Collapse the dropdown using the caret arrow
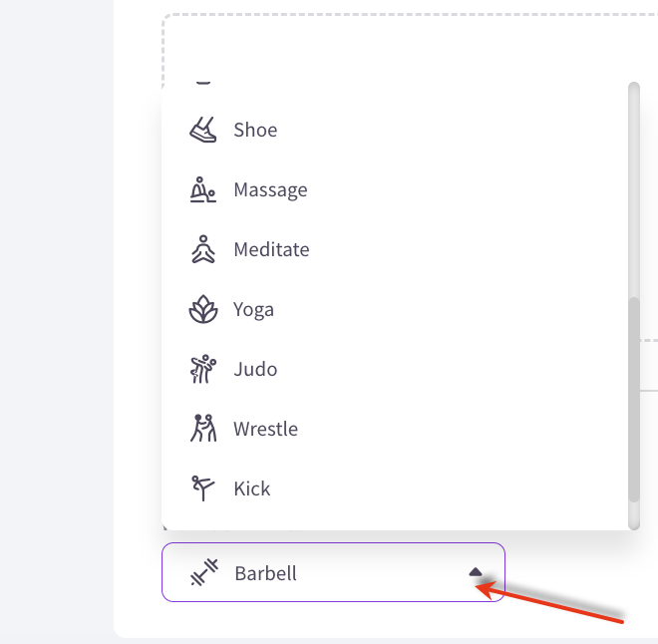Viewport: 658px width, 644px height. (475, 572)
